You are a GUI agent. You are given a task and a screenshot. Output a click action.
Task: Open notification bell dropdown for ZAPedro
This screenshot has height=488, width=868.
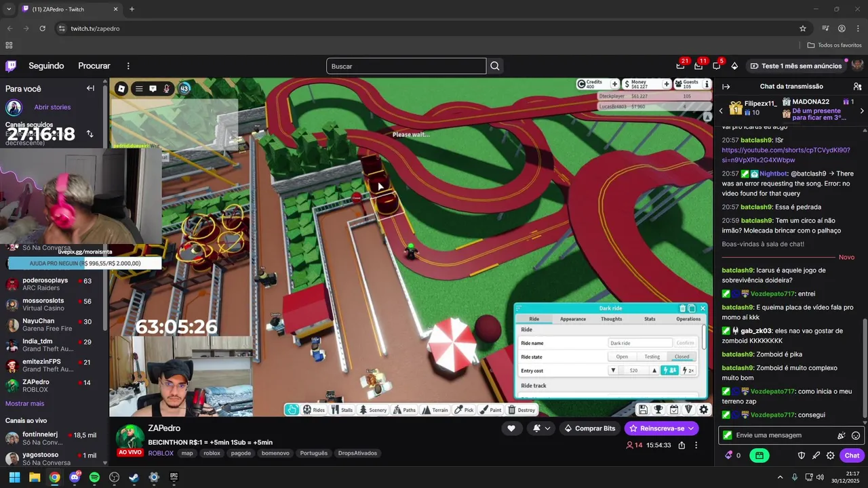tap(541, 428)
